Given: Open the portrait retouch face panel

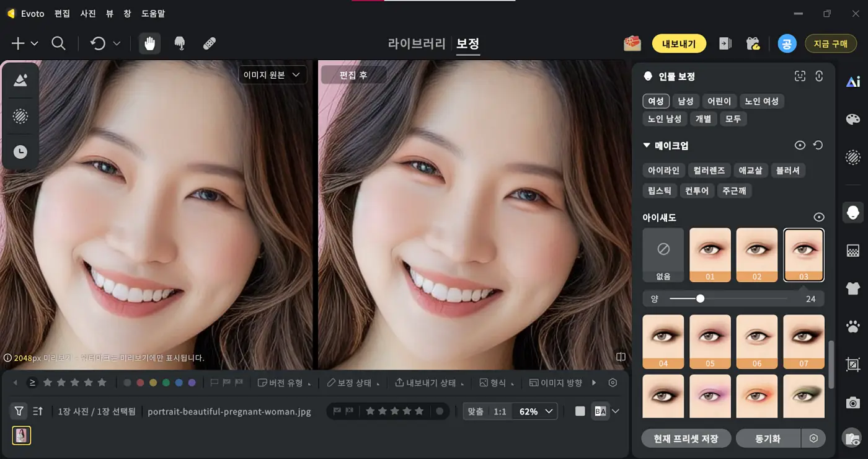Looking at the screenshot, I should tap(853, 212).
